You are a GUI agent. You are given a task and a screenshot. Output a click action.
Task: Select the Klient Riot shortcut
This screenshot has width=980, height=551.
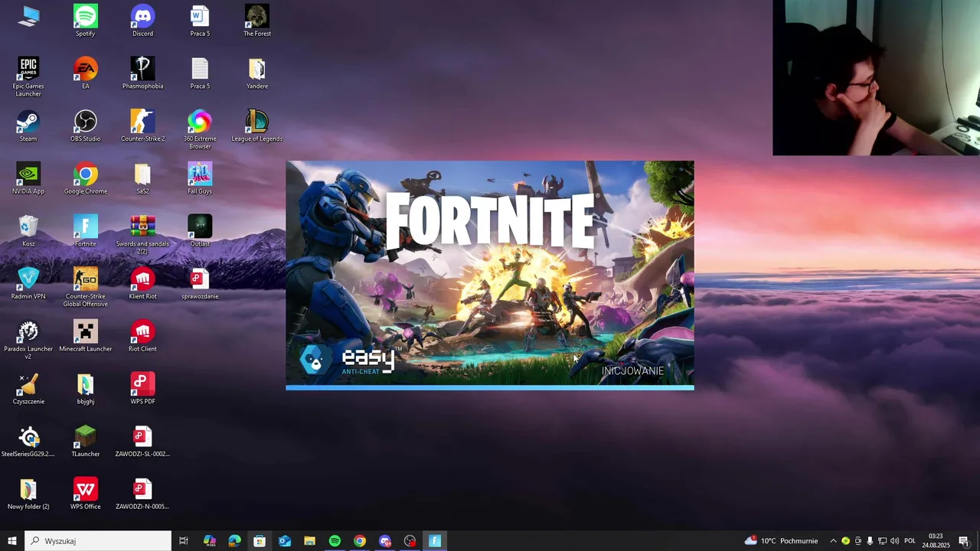tap(142, 283)
